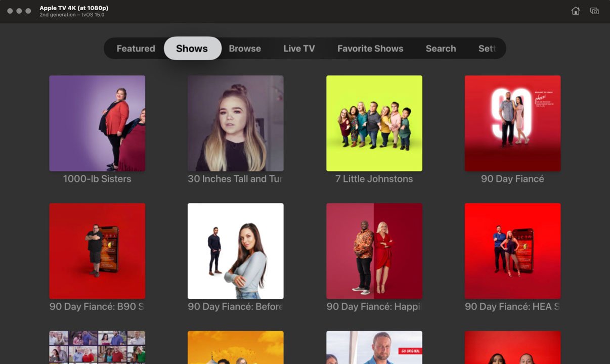
Task: Open the 90 Day Fiancé show
Action: point(512,123)
